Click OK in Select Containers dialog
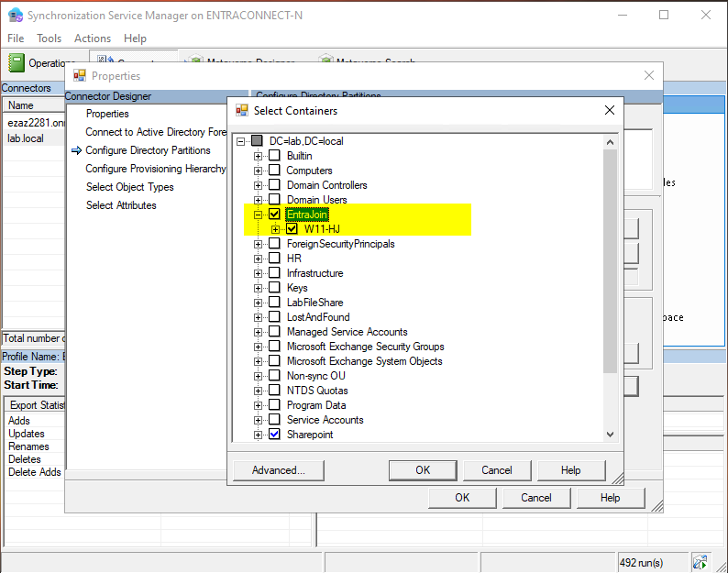Image resolution: width=728 pixels, height=573 pixels. pyautogui.click(x=423, y=470)
